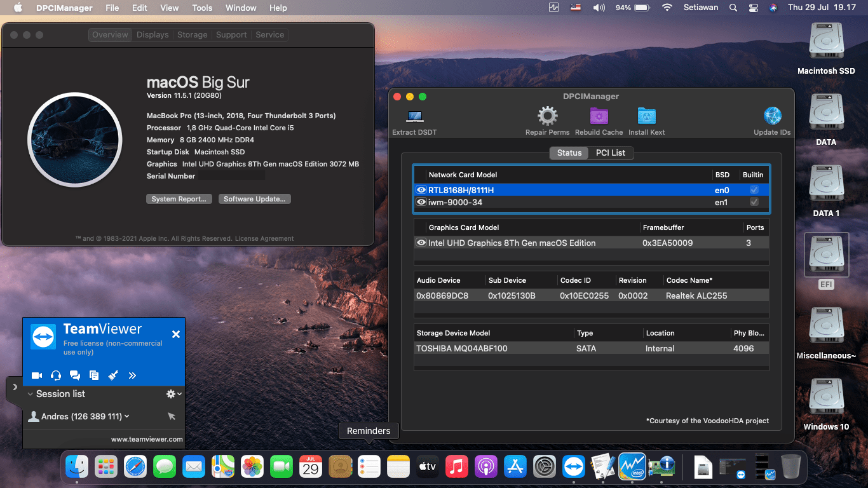Click remote control cursor icon for Andres
Viewport: 868px width, 488px height.
tap(172, 416)
